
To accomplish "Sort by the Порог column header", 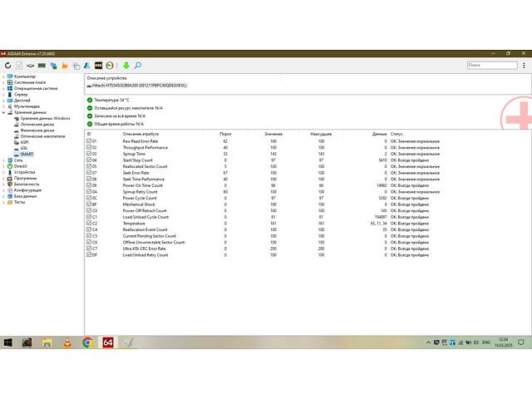I will tap(225, 134).
